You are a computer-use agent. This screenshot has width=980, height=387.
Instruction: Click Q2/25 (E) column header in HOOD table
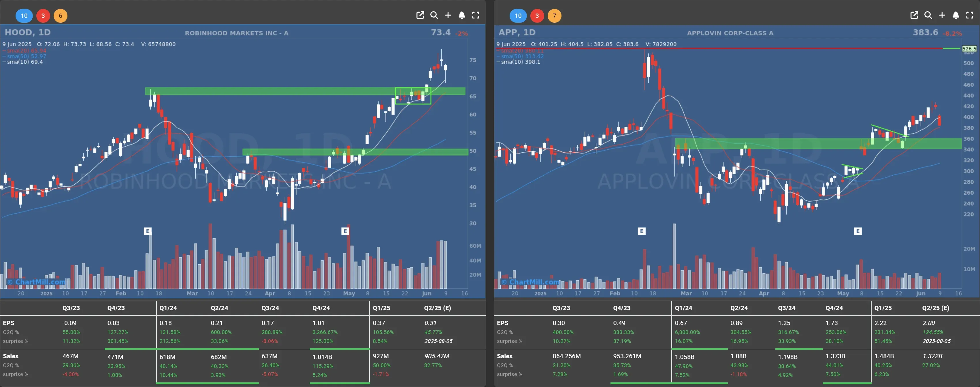438,308
